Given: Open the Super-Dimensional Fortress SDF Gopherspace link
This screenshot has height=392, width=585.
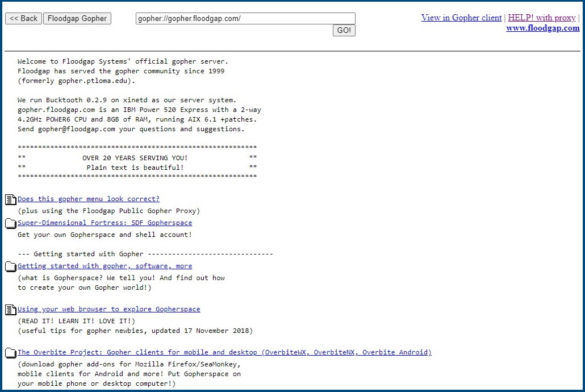Looking at the screenshot, I should point(105,223).
